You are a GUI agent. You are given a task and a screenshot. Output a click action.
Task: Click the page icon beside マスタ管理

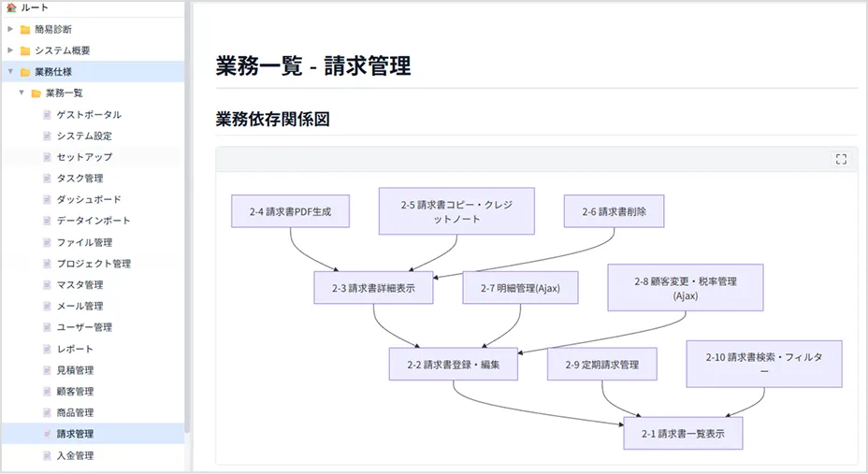tap(47, 285)
